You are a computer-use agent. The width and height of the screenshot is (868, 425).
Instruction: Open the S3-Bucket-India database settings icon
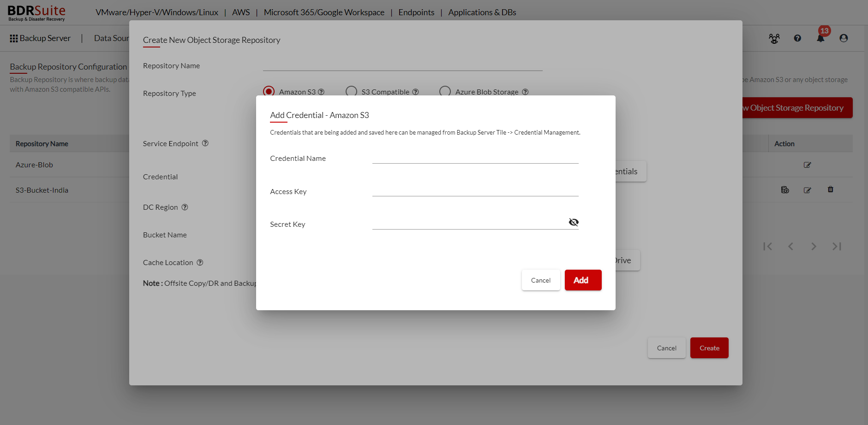785,190
